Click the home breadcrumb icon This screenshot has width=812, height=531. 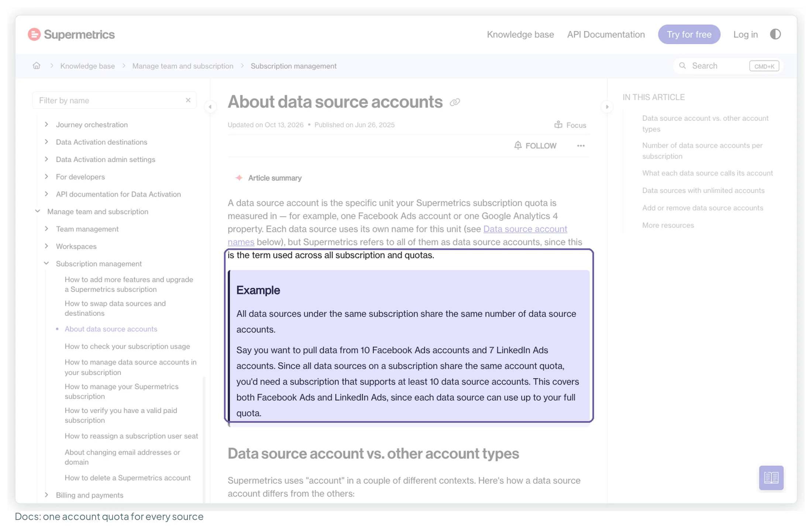point(36,66)
